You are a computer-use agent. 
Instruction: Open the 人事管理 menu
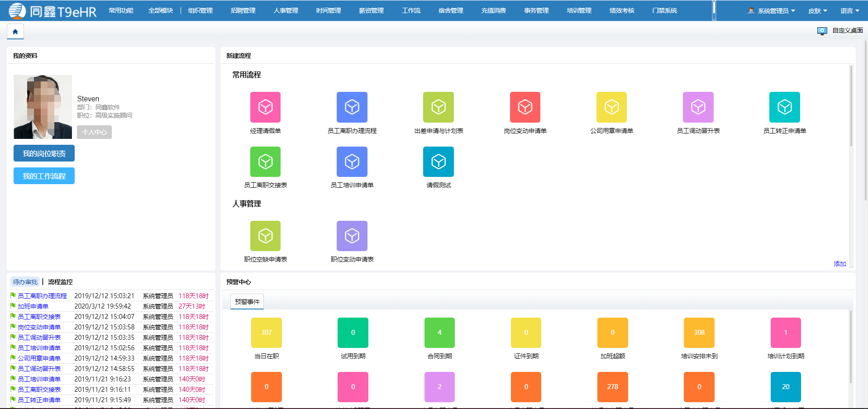coord(286,10)
